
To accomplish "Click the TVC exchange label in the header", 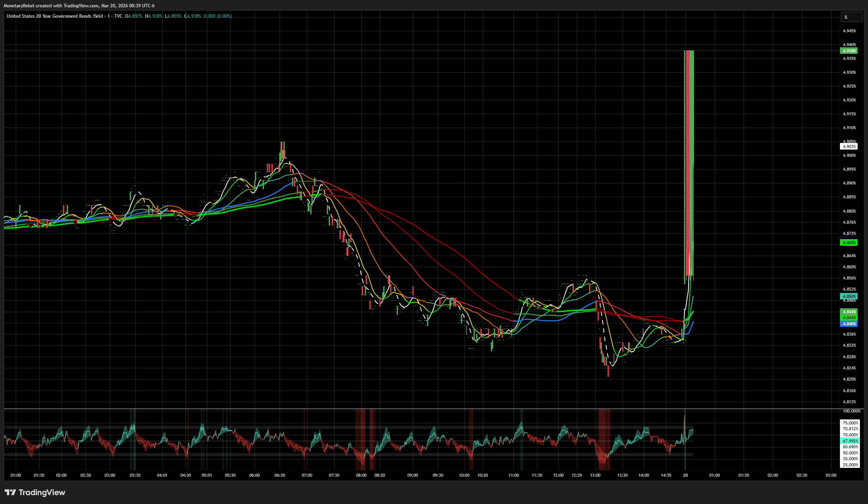I will (x=118, y=16).
